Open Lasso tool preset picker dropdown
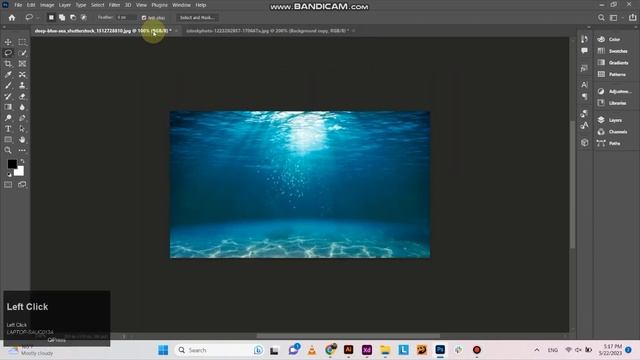This screenshot has height=360, width=640. click(x=38, y=18)
